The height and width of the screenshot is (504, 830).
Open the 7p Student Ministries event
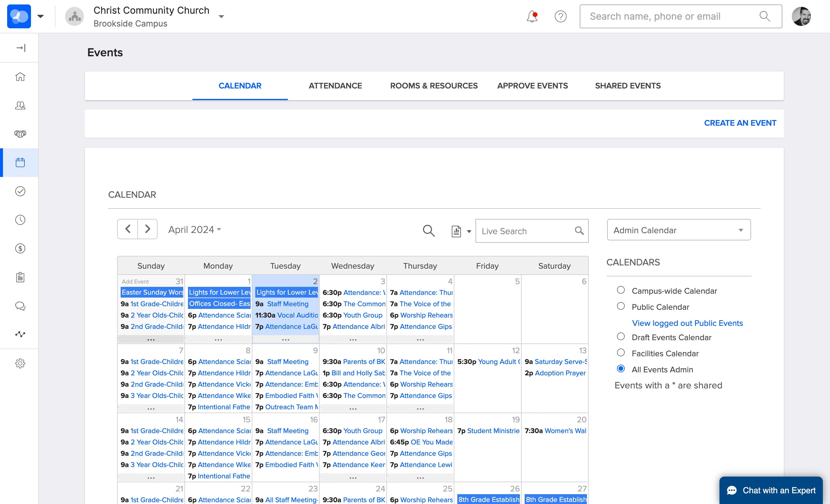(x=488, y=430)
